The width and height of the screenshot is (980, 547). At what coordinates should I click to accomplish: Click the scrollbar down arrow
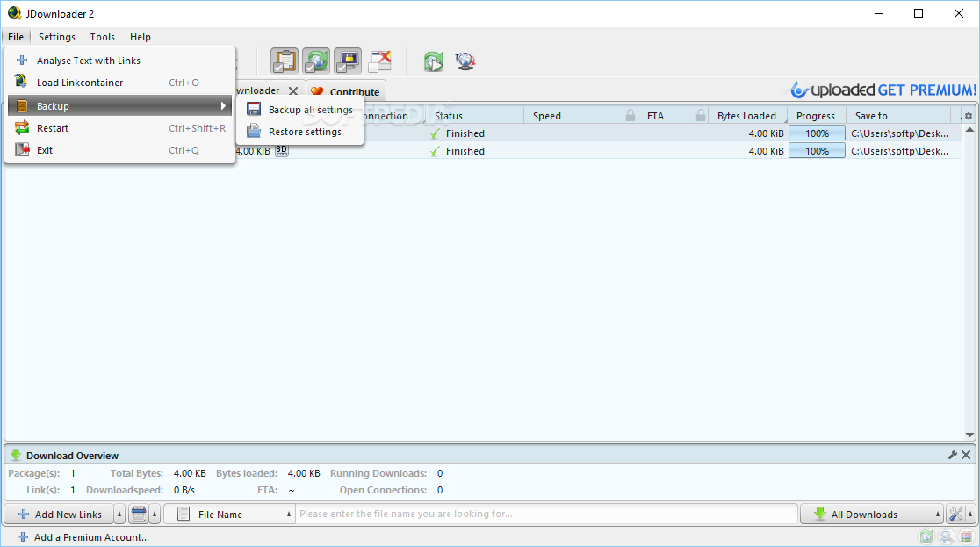click(x=969, y=435)
